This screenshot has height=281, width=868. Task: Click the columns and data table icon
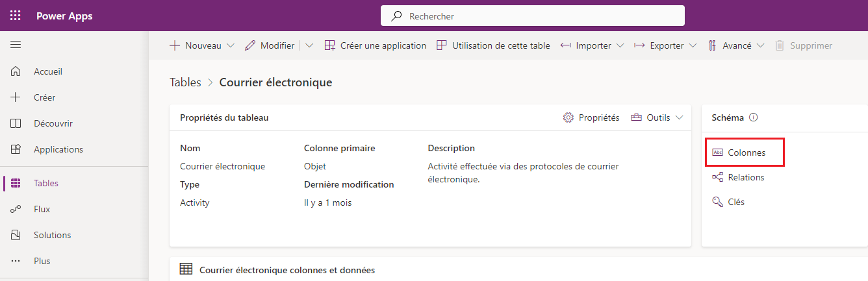click(x=186, y=269)
